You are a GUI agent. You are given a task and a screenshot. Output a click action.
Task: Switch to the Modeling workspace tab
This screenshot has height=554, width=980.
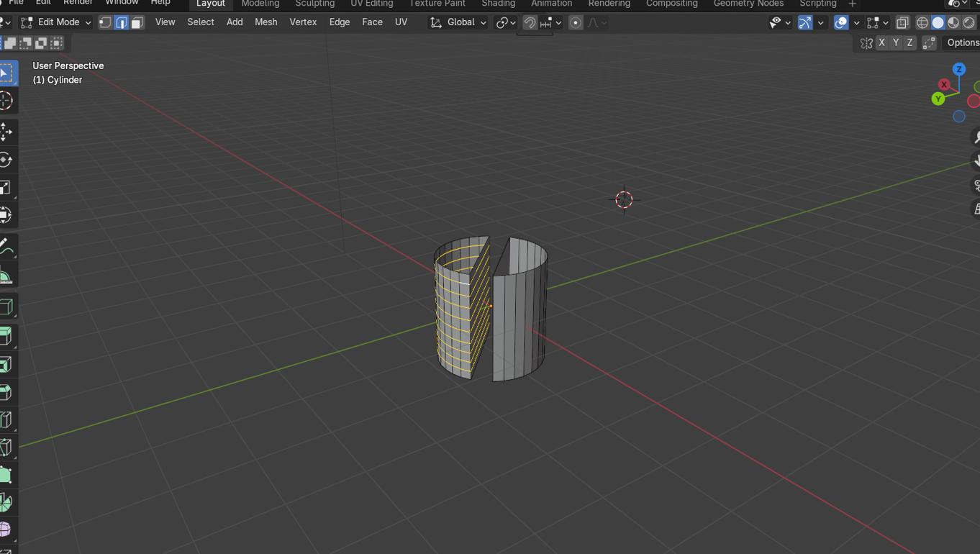point(260,4)
